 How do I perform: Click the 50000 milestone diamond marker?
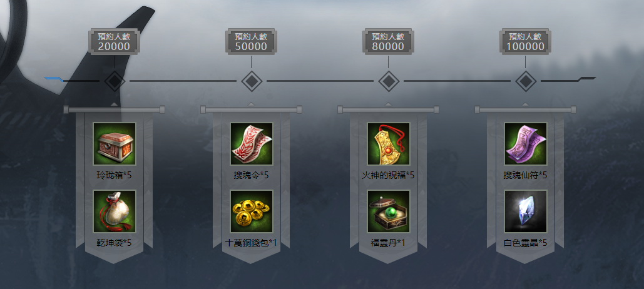click(x=252, y=81)
